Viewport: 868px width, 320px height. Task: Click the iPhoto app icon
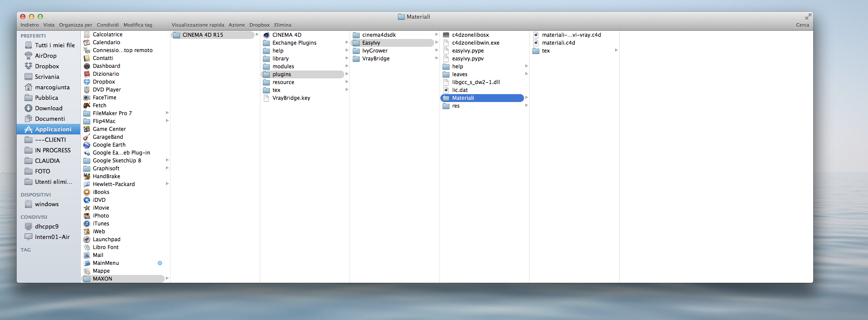[x=87, y=216]
